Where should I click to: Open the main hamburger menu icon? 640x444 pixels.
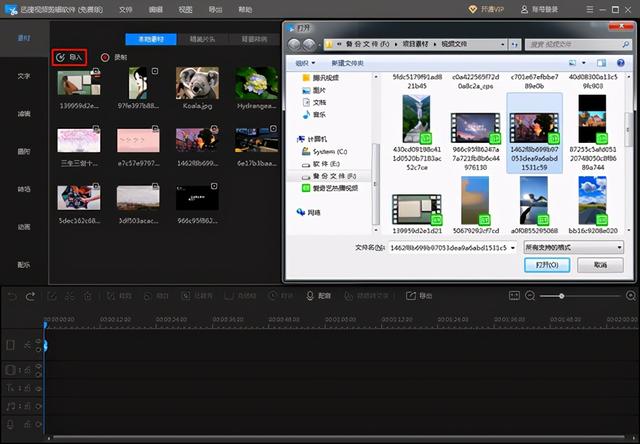[589, 9]
